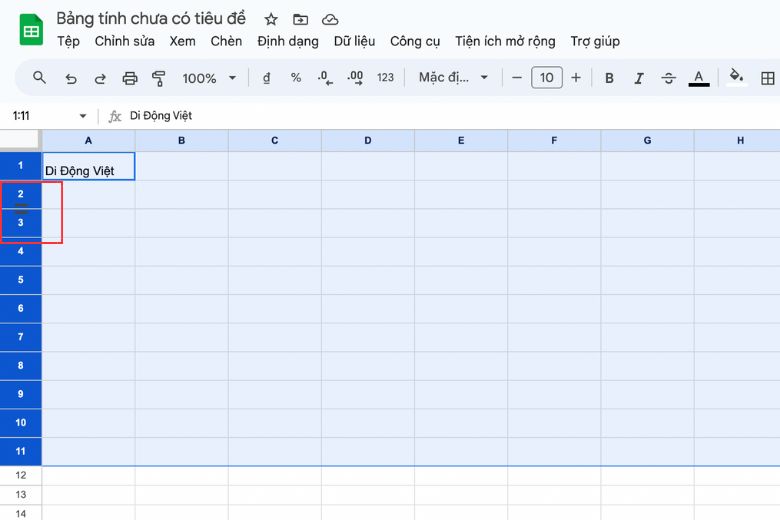780x520 pixels.
Task: Select row 4 header
Action: click(20, 251)
